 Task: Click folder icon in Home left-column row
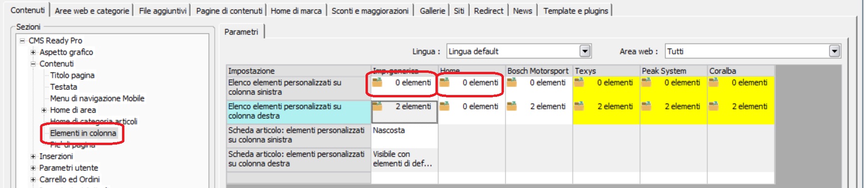pyautogui.click(x=444, y=82)
